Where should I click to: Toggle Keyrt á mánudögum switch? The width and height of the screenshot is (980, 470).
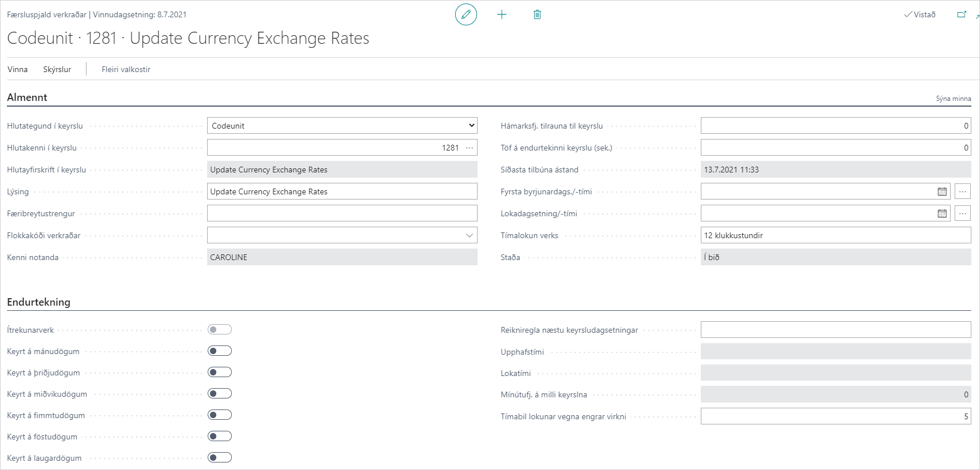(x=220, y=351)
